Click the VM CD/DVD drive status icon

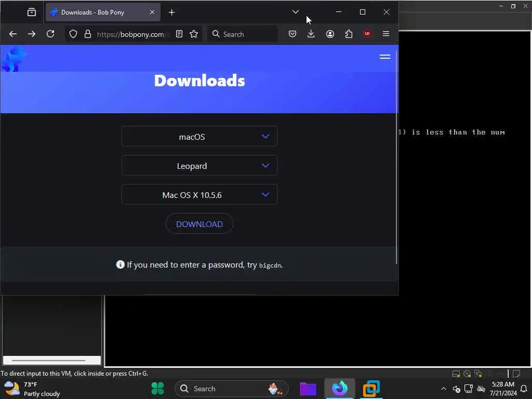click(467, 374)
